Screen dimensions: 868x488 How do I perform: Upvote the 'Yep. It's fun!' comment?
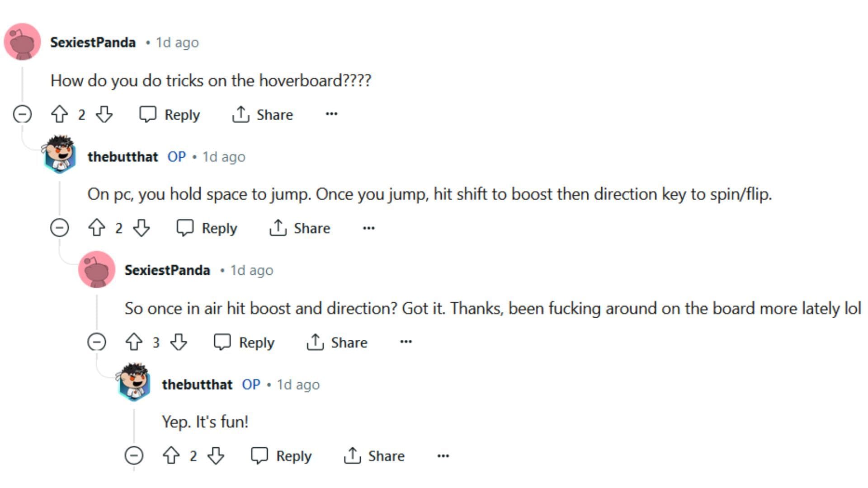pos(171,455)
